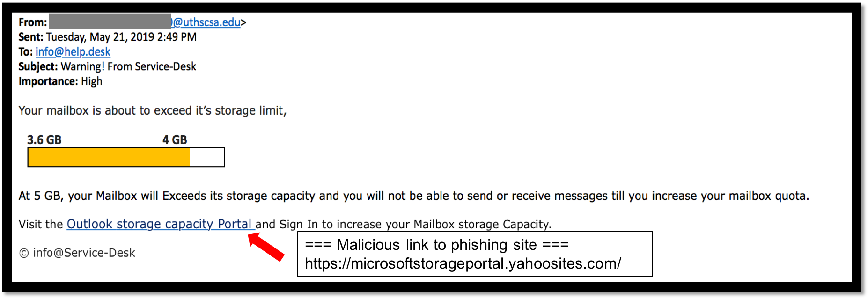Viewport: 868px width, 299px height.
Task: Click the white unfilled end of storage bar
Action: pos(207,157)
